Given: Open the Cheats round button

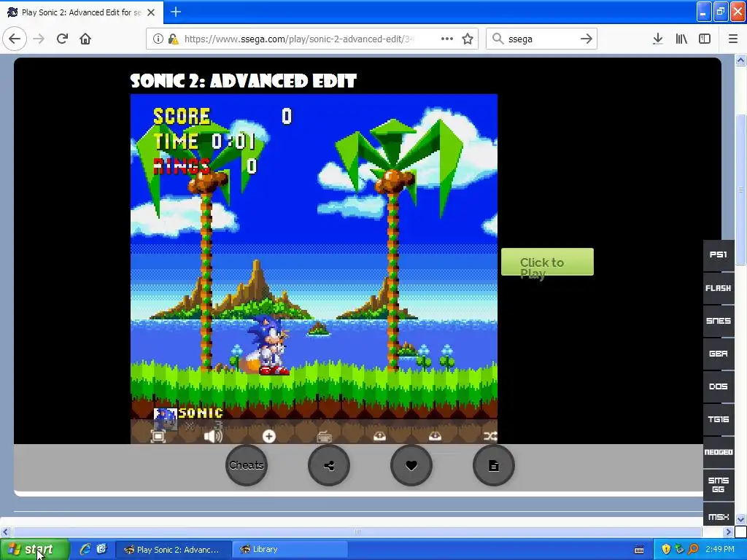Looking at the screenshot, I should click(247, 465).
